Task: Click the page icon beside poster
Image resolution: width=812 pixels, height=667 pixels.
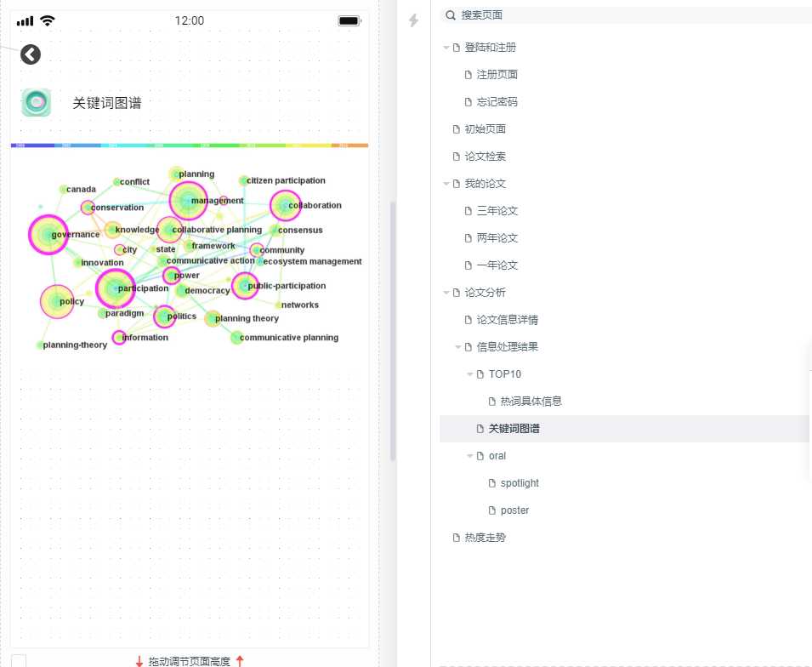Action: pos(492,510)
